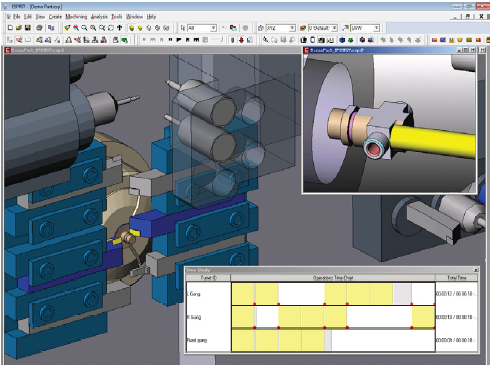The width and height of the screenshot is (492, 365).
Task: Click the red down-arrow simulation icon
Action: 241,40
